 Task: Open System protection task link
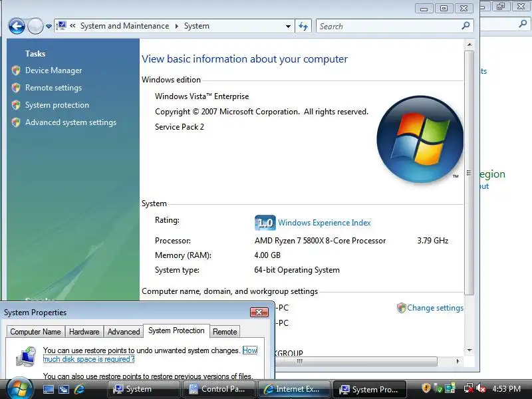point(57,105)
